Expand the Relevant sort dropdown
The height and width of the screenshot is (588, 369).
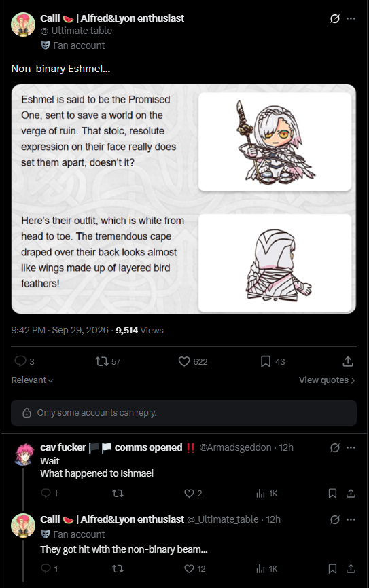point(33,380)
